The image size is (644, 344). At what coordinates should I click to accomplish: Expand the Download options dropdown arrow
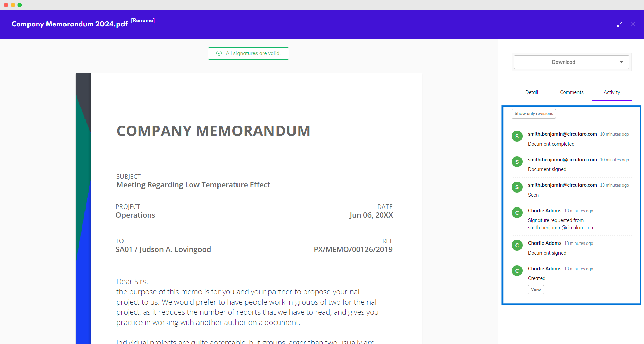pos(621,62)
